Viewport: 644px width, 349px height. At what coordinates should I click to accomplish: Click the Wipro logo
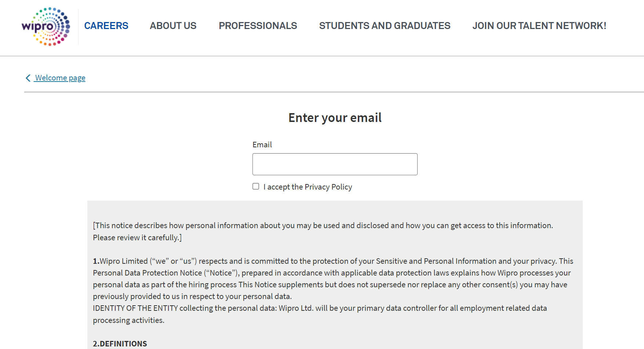[46, 26]
